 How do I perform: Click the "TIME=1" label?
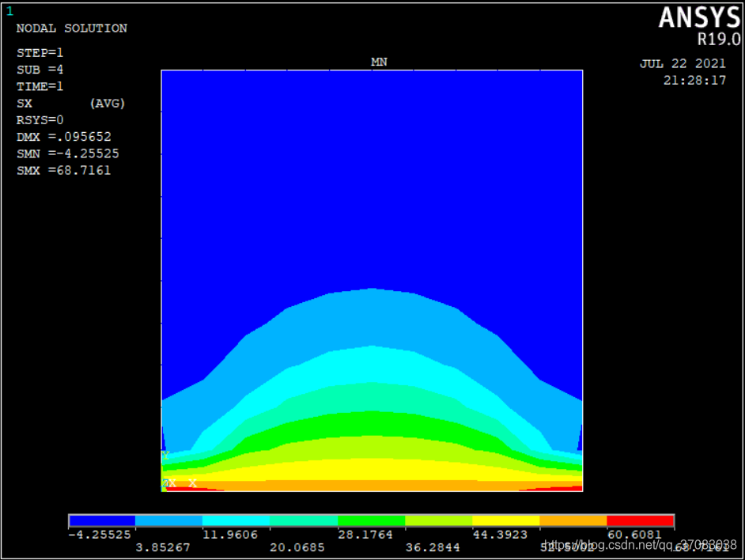[x=40, y=86]
